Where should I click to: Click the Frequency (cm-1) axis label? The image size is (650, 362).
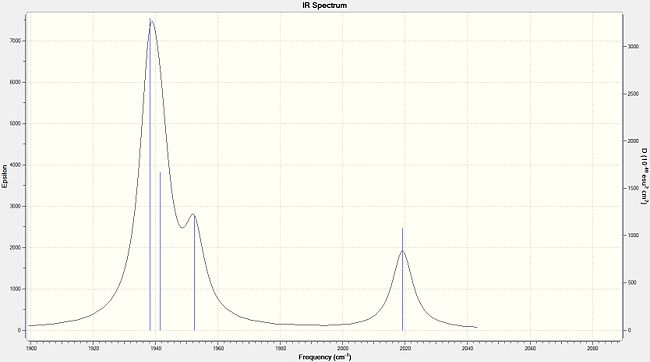click(325, 357)
